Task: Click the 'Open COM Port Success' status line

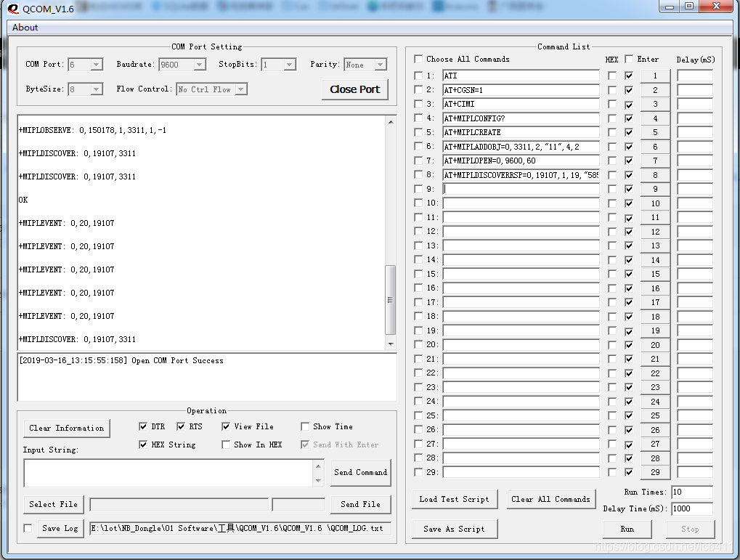Action: [x=177, y=360]
